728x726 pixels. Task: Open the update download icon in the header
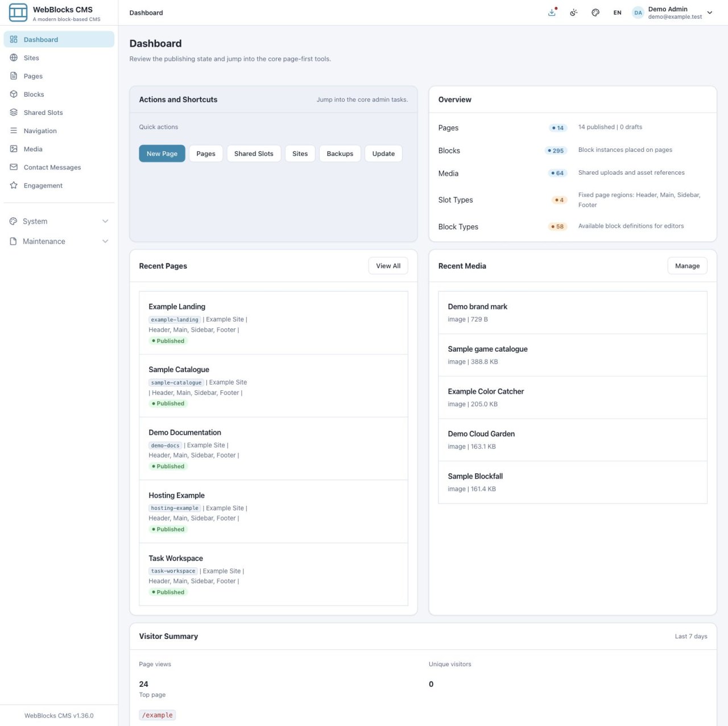[x=552, y=13]
